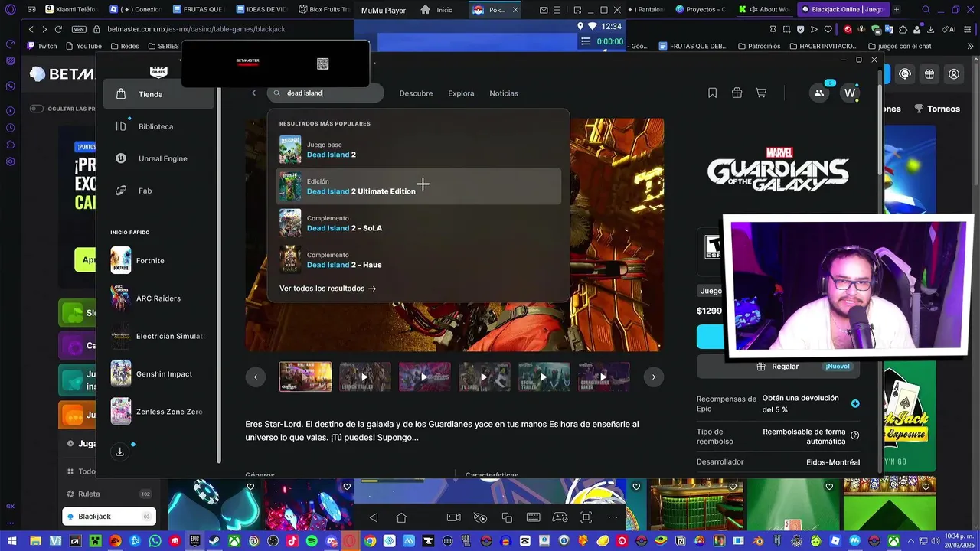Click the MuMu Player back triangle button
The height and width of the screenshot is (551, 980).
click(x=374, y=518)
